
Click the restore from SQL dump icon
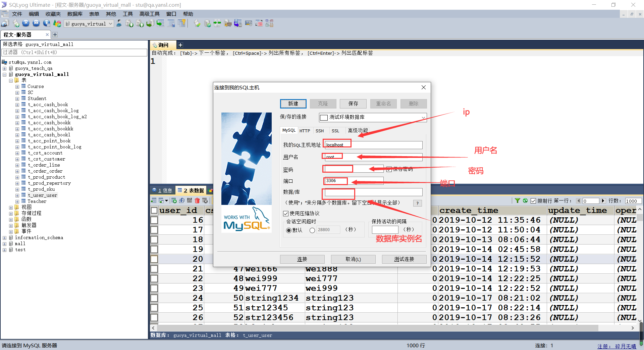point(150,24)
